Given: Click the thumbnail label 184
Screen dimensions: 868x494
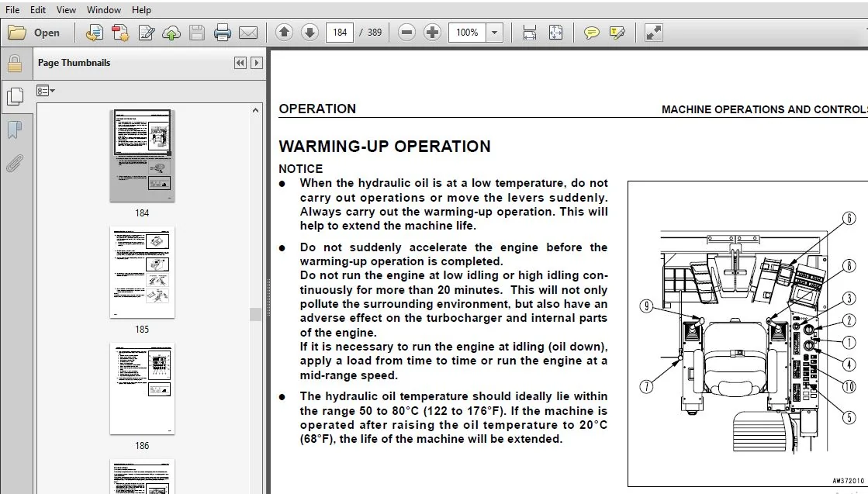Looking at the screenshot, I should 142,213.
